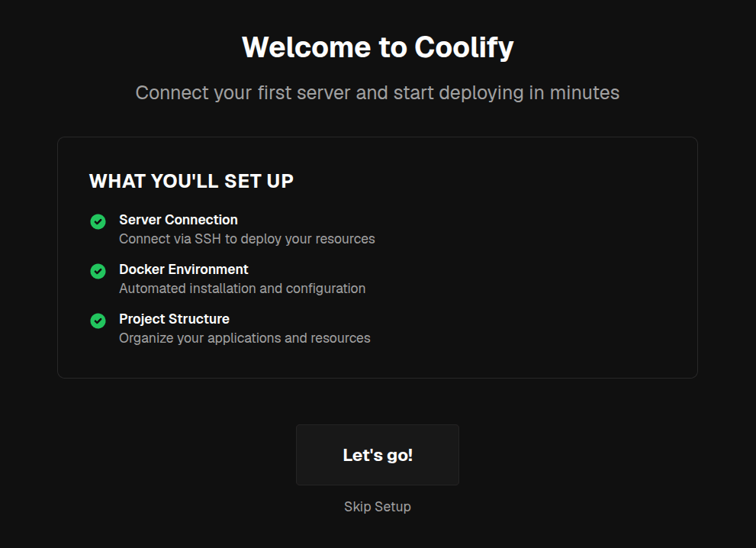Click the Let's go! button label text
Screen dimensions: 756x548
[x=377, y=455]
